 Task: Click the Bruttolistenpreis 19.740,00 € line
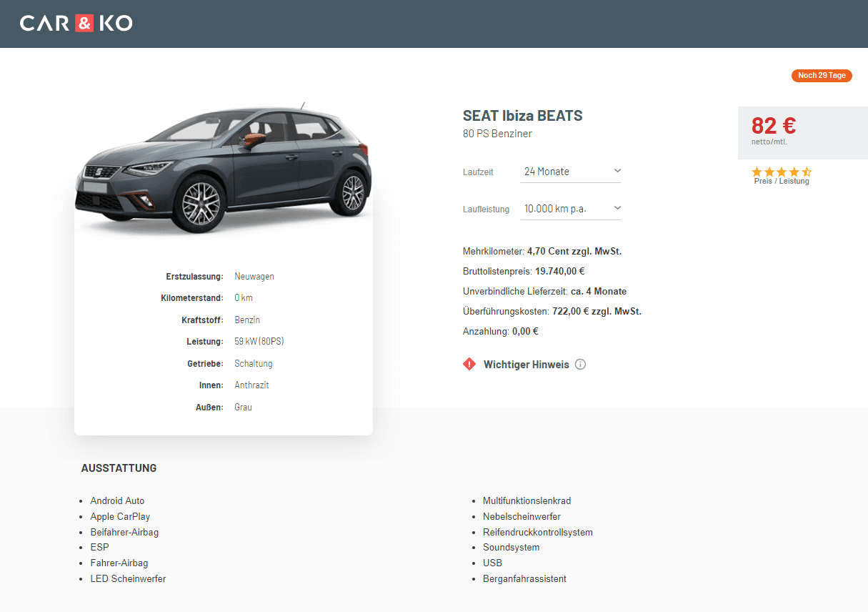pos(524,272)
